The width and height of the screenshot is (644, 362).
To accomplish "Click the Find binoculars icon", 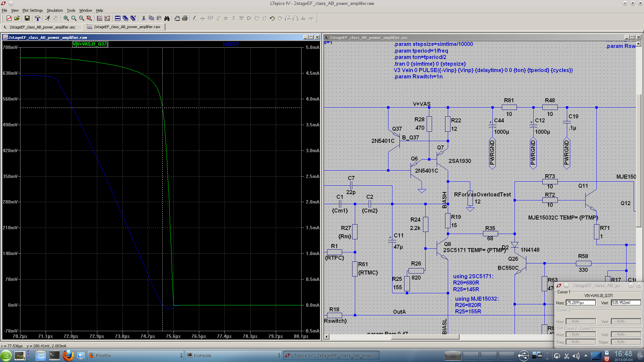I will [x=167, y=18].
